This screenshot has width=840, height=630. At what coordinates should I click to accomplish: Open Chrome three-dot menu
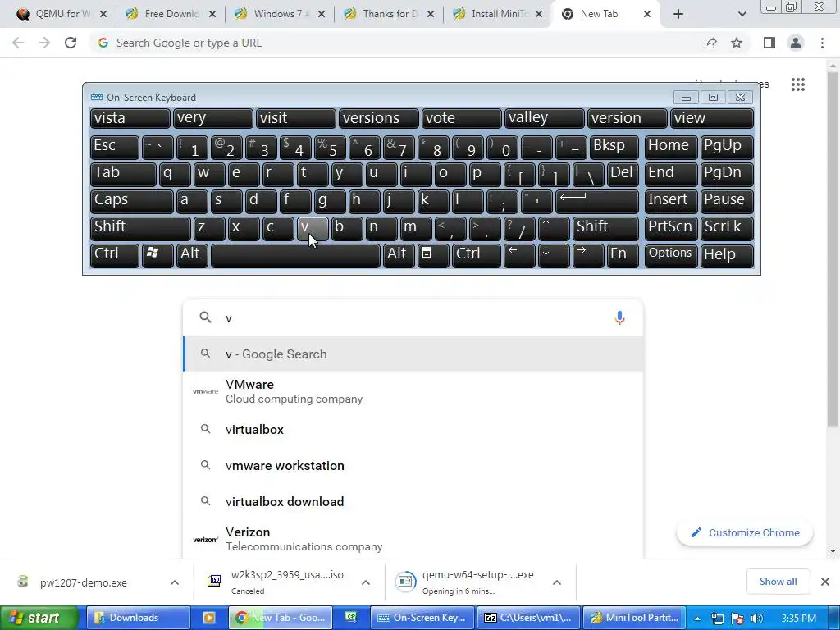coord(822,43)
